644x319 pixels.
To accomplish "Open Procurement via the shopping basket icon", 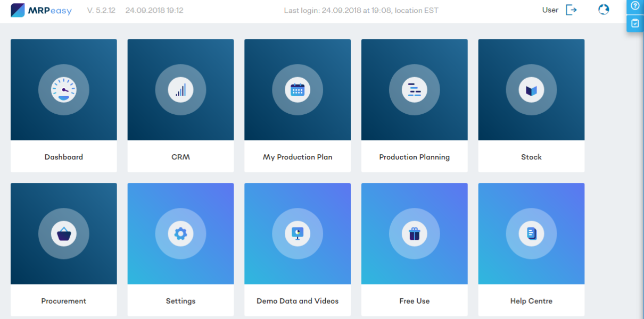I will pos(64,234).
